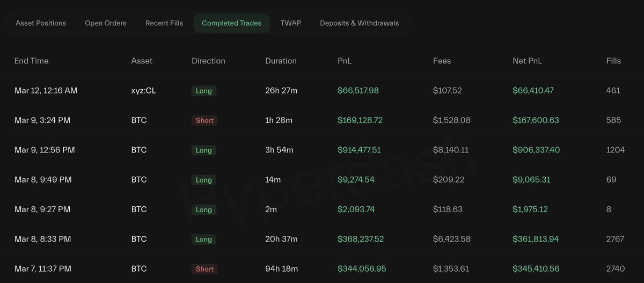Click the Short badge on Mar 7 row
This screenshot has width=644, height=283.
pyautogui.click(x=204, y=269)
